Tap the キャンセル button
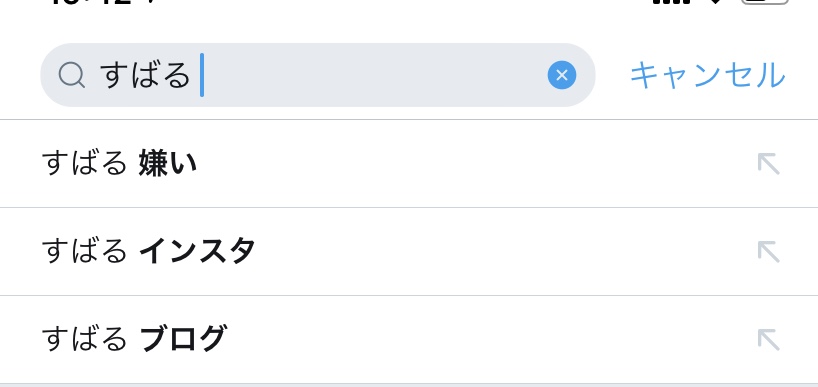The image size is (818, 387). [x=708, y=76]
